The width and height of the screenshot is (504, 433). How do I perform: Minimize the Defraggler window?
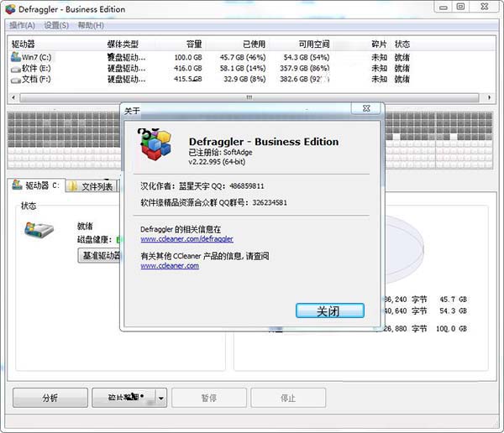coord(444,7)
